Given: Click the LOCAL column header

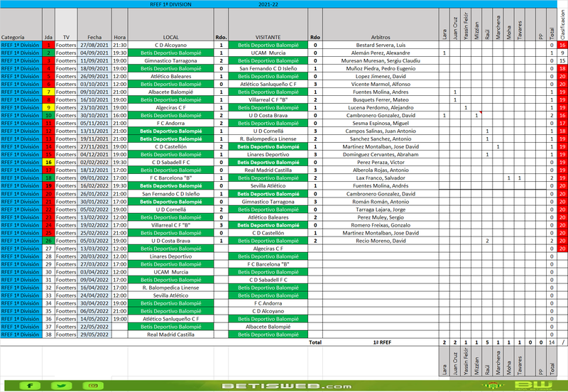Looking at the screenshot, I should tap(170, 24).
